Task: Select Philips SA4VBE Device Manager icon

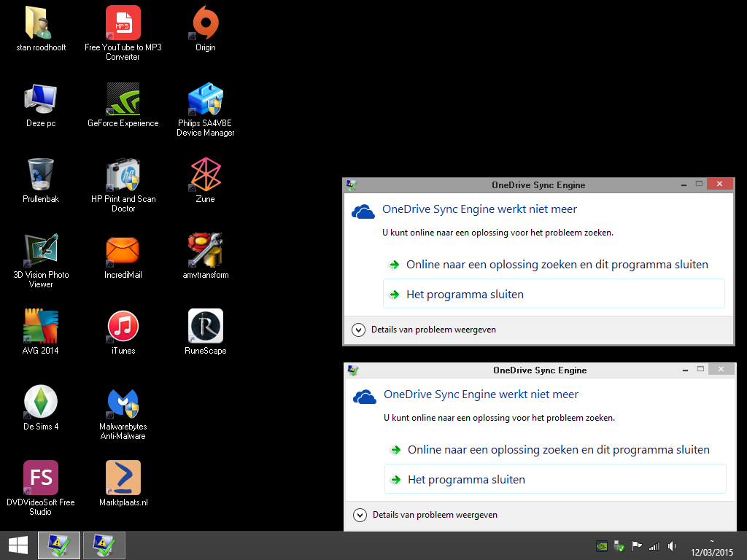Action: click(205, 98)
